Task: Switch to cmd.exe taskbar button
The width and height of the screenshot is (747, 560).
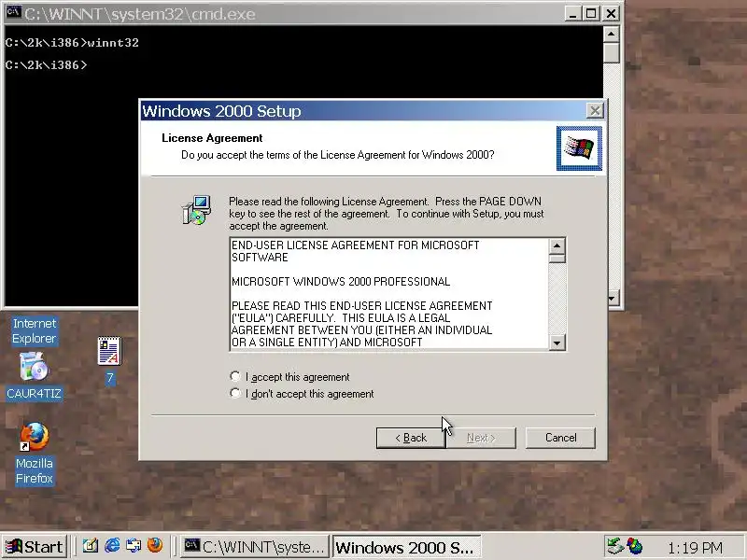Action: tap(255, 547)
